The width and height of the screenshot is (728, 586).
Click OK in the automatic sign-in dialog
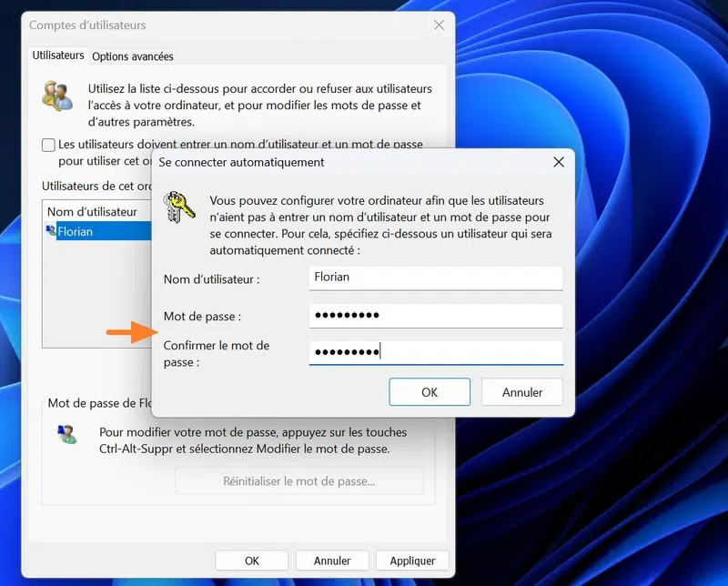tap(430, 392)
